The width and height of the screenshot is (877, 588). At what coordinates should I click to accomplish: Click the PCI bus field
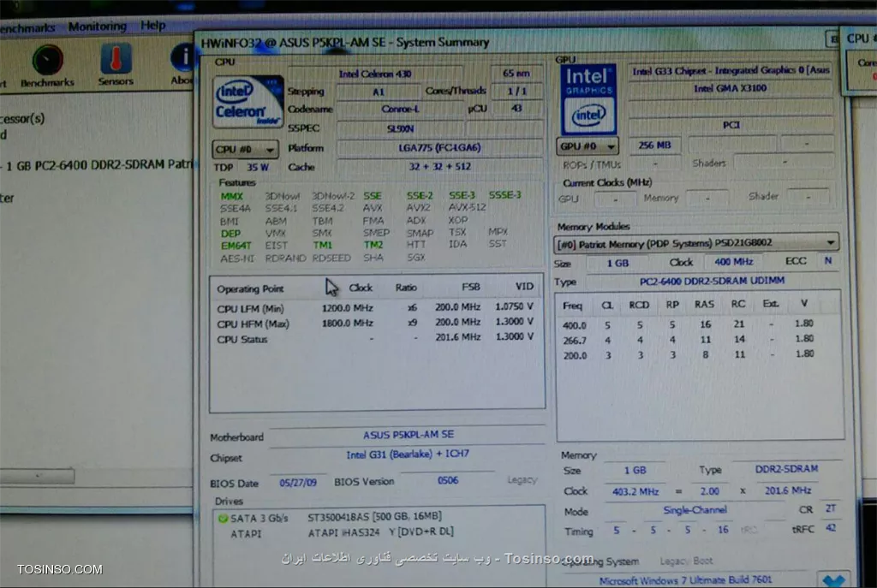pyautogui.click(x=731, y=125)
